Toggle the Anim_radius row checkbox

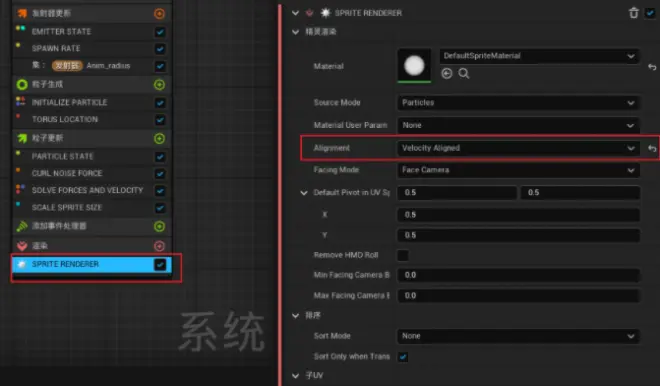(160, 66)
